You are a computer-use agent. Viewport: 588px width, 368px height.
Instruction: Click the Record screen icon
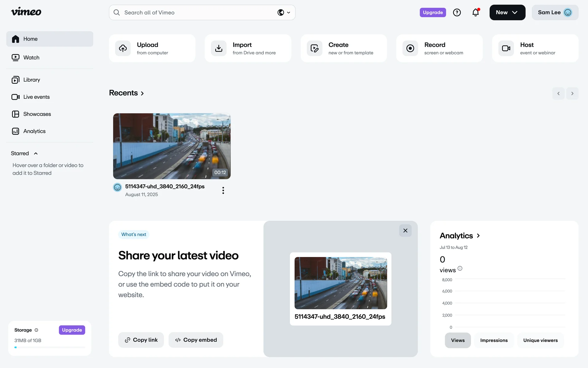(410, 48)
